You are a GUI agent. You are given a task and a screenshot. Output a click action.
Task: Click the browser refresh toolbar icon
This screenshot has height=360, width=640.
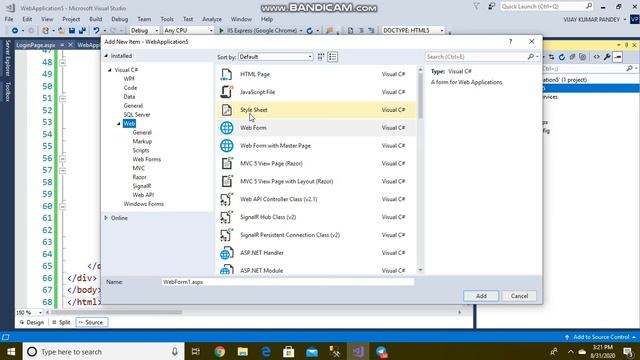(310, 31)
